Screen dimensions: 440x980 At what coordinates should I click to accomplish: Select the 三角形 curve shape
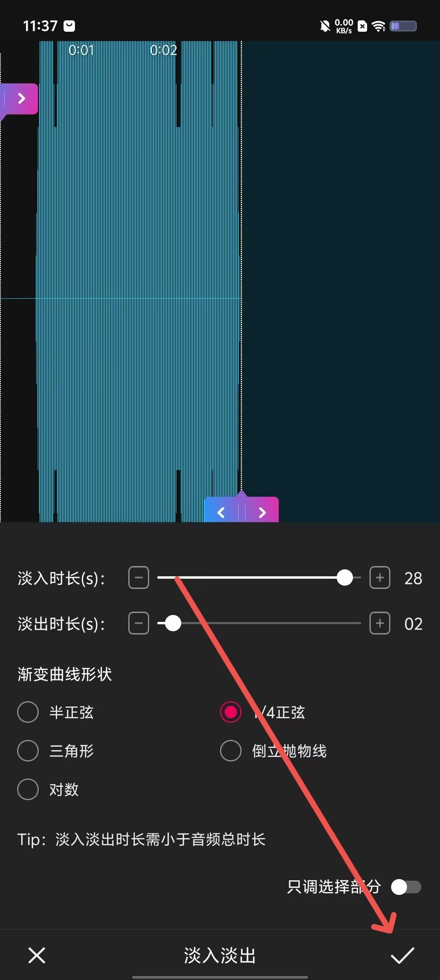click(x=55, y=750)
